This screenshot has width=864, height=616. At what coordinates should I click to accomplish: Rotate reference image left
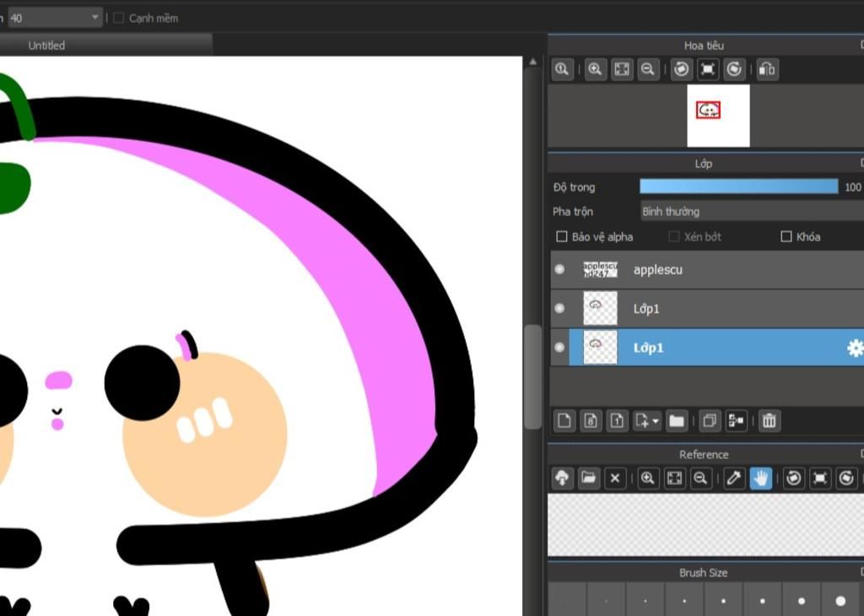793,478
